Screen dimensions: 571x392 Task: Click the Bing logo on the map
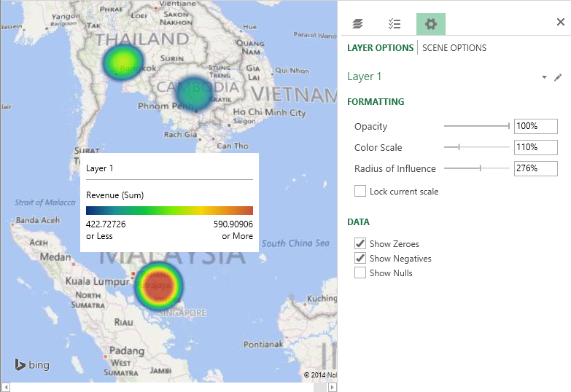click(x=31, y=364)
